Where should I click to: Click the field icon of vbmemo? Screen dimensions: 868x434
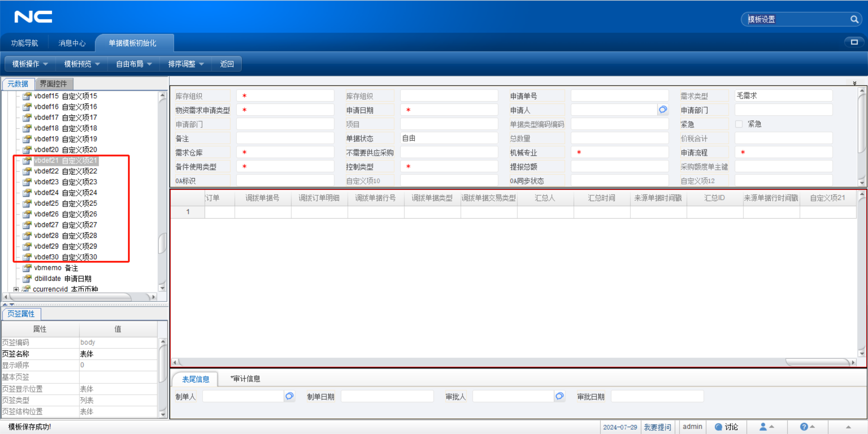(x=28, y=268)
